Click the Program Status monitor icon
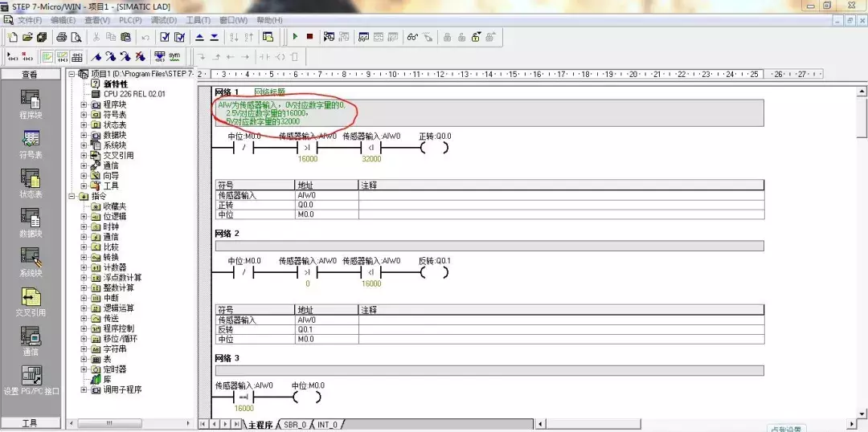The image size is (868, 432). tap(329, 37)
